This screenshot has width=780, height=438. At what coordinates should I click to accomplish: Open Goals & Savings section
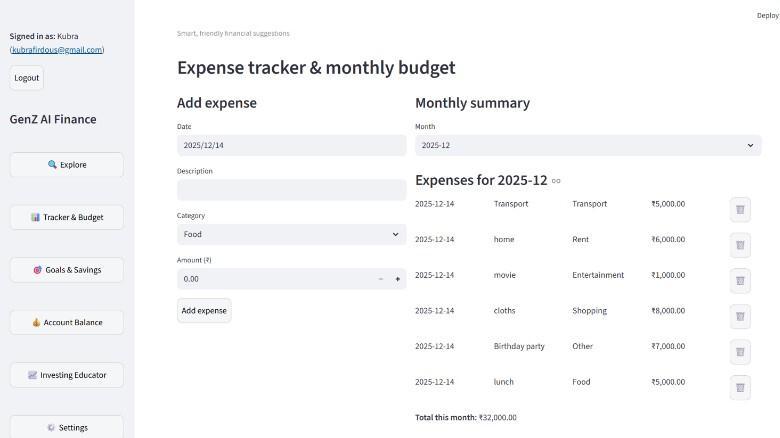[67, 270]
